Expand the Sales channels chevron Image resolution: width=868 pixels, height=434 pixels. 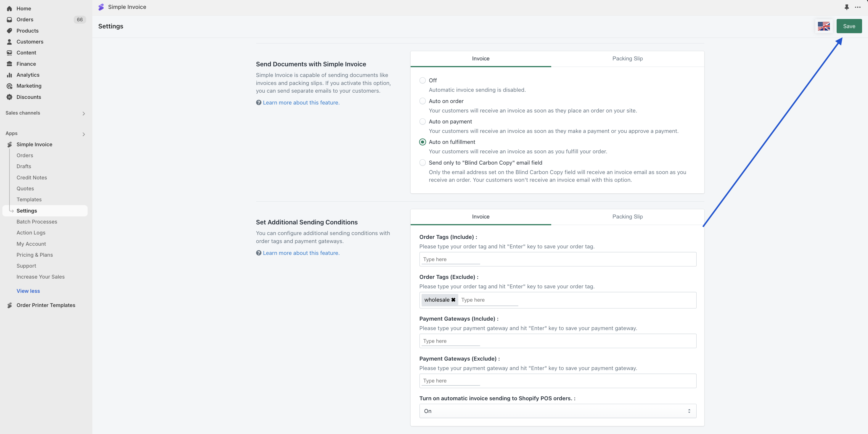(83, 114)
